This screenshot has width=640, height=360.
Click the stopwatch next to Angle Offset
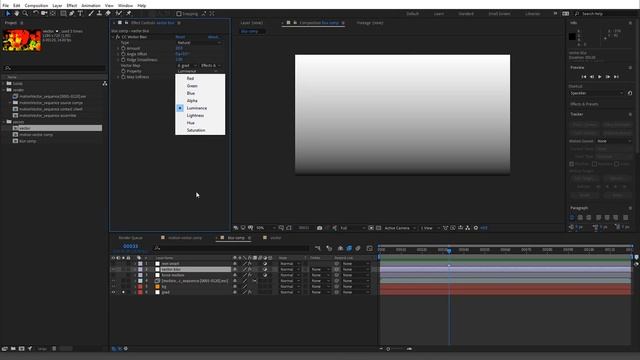tap(123, 54)
